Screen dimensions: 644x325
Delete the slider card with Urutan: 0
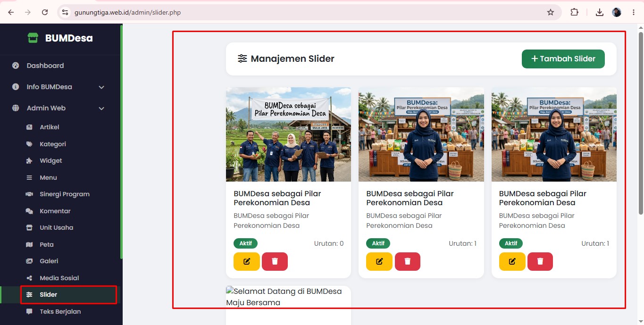click(275, 261)
